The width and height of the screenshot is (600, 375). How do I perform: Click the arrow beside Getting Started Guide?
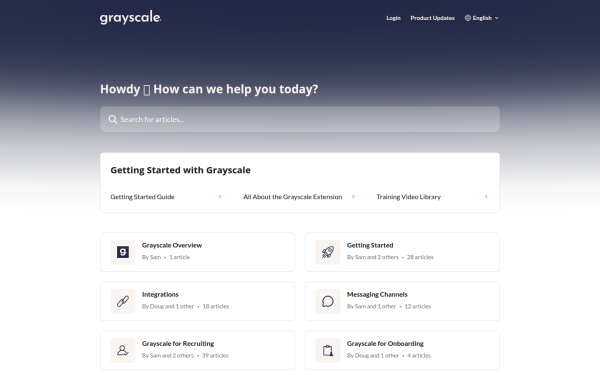pyautogui.click(x=220, y=197)
